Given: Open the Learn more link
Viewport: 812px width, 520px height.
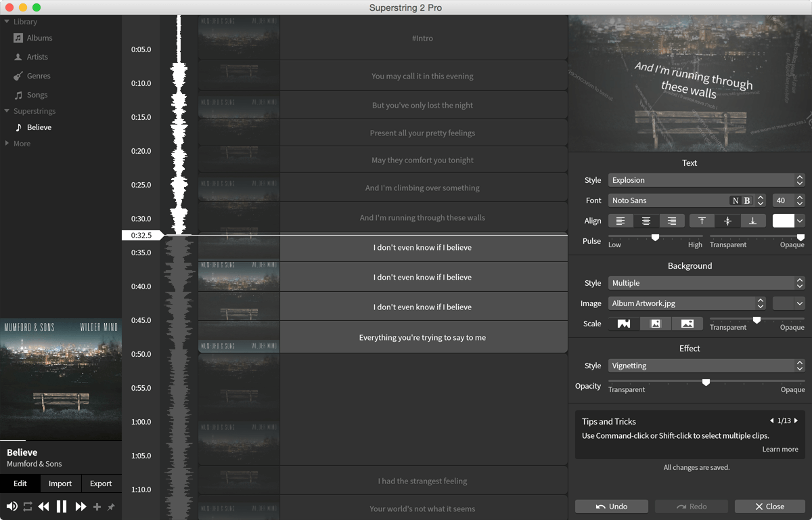Looking at the screenshot, I should point(780,449).
